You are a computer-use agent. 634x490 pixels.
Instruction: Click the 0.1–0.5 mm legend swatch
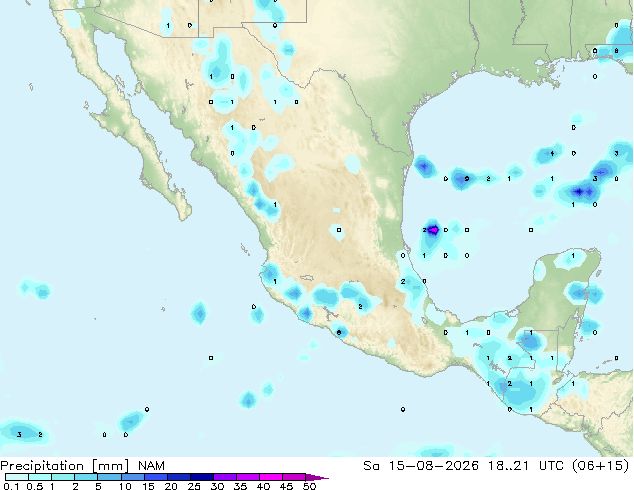tap(17, 477)
